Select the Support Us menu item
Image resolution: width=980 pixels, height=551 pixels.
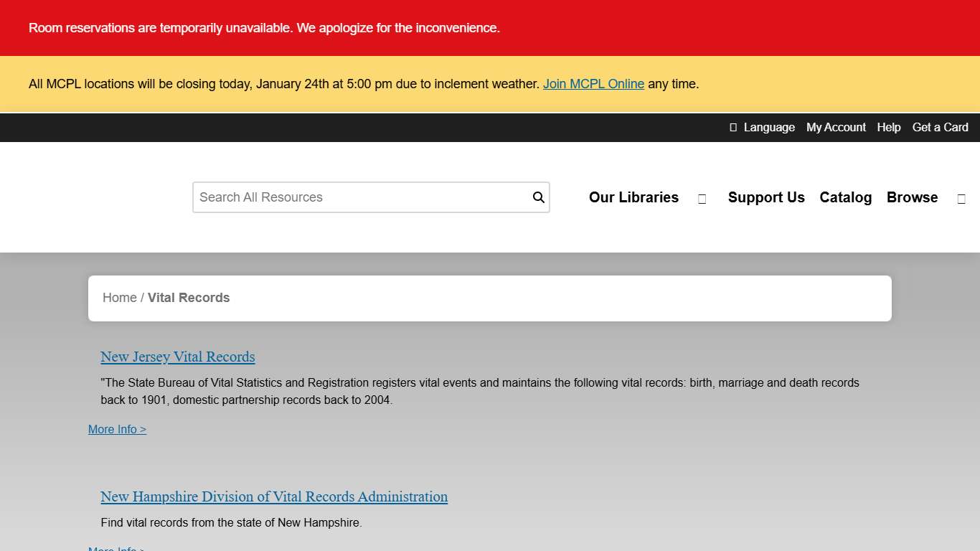(x=766, y=197)
